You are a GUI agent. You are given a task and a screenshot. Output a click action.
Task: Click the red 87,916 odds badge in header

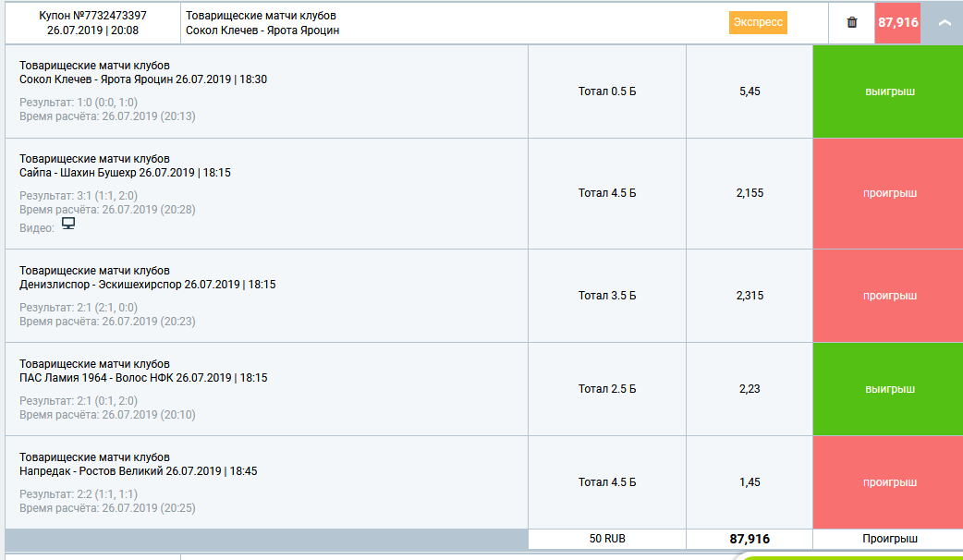[x=896, y=22]
